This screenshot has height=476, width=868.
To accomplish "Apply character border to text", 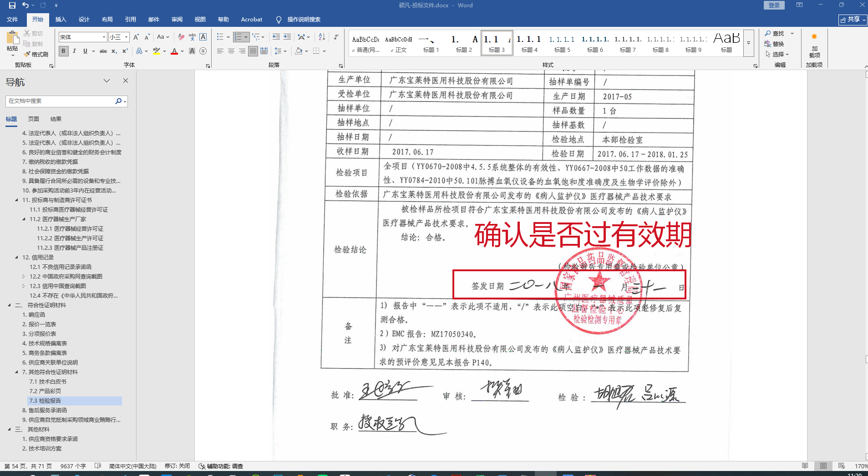I will coord(203,37).
